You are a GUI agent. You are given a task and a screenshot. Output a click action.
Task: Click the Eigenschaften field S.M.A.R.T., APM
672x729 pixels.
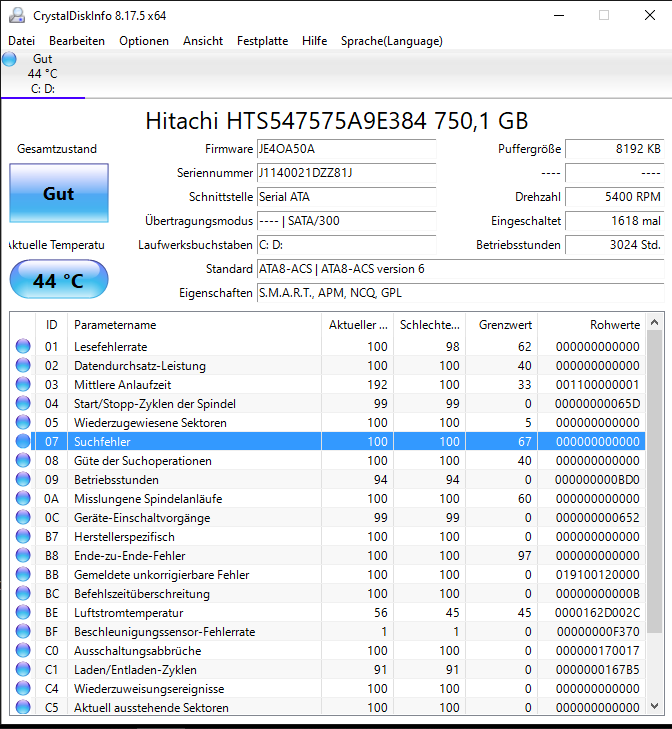pyautogui.click(x=460, y=293)
